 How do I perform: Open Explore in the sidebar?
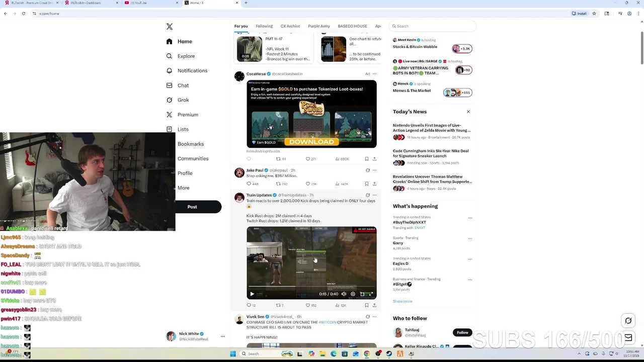pyautogui.click(x=180, y=56)
